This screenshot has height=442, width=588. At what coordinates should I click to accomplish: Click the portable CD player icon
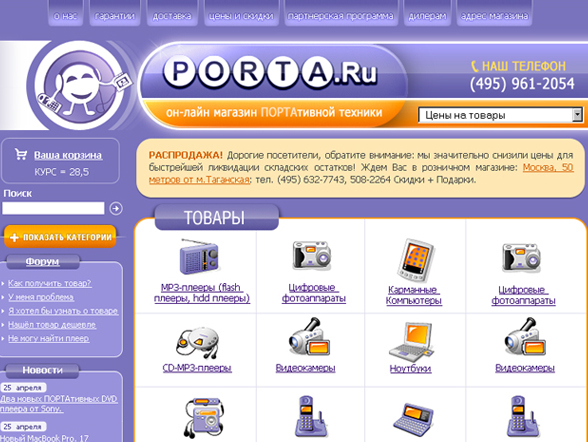click(x=197, y=342)
